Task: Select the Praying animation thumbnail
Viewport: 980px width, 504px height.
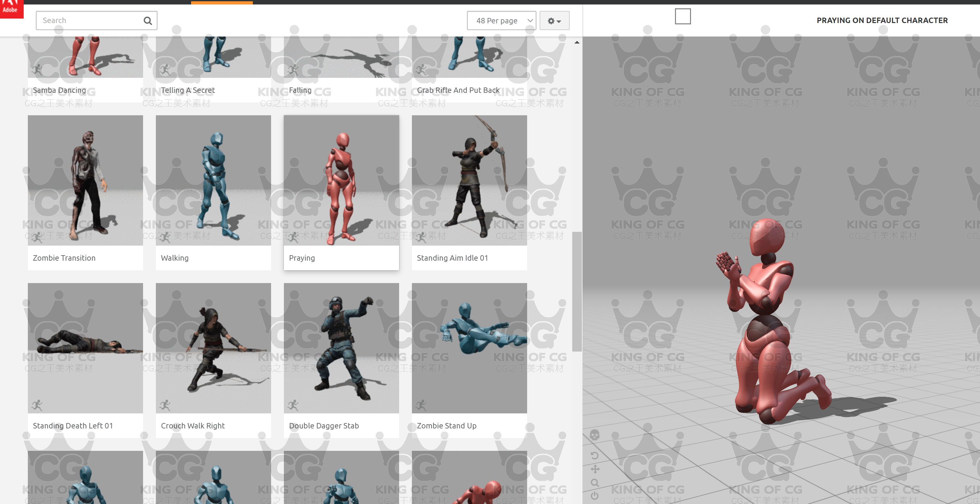Action: coord(341,181)
